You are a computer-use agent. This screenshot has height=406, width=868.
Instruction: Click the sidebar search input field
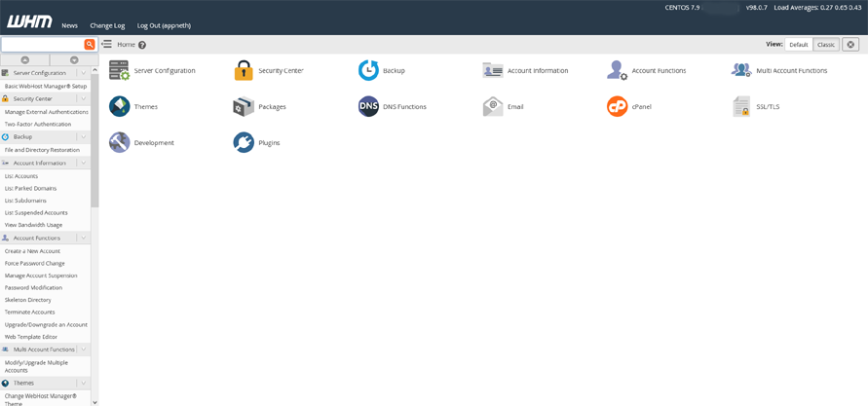pos(42,45)
